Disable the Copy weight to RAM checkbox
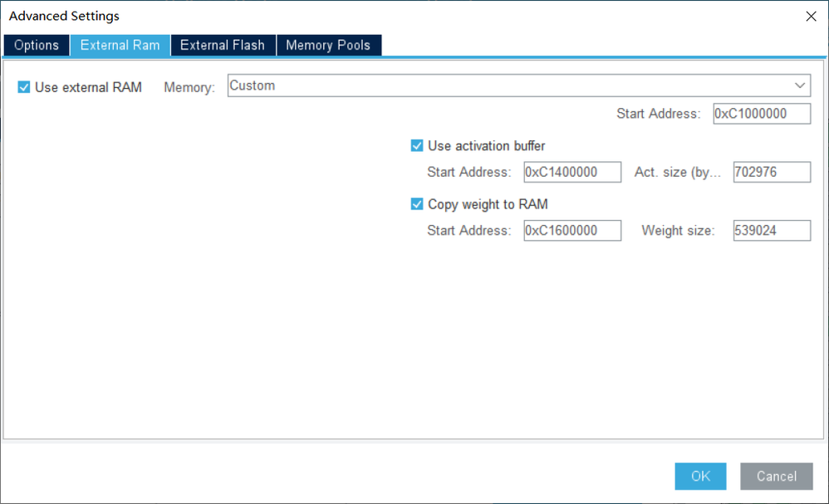Viewport: 829px width, 504px height. coord(417,204)
